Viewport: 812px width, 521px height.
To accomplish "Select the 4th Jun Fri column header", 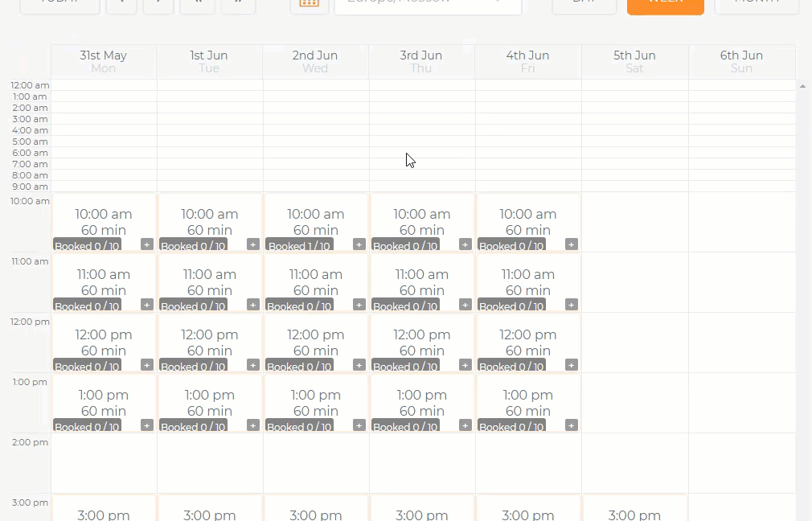I will (527, 62).
